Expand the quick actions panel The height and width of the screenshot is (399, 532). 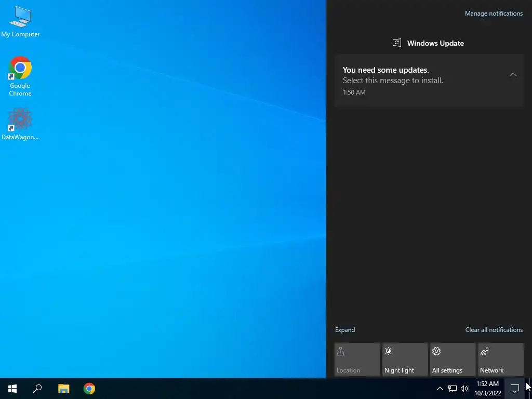point(345,330)
